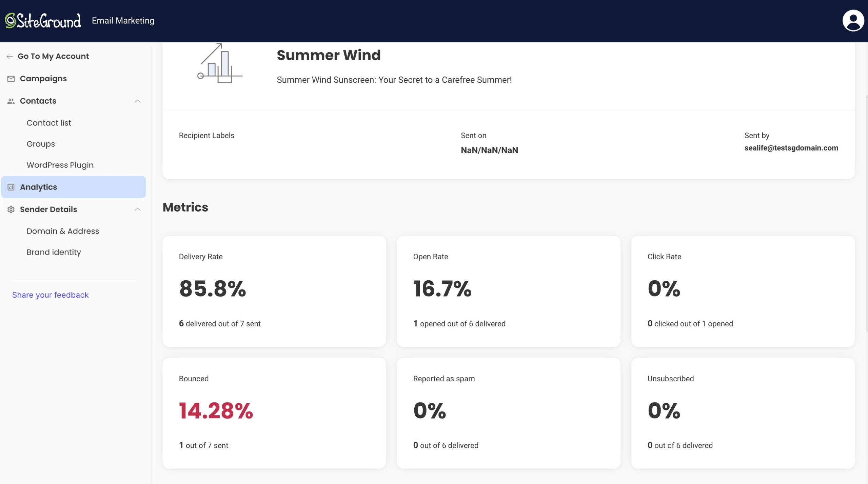Click '1 out of 7 sent' text
The image size is (868, 484).
(x=203, y=445)
